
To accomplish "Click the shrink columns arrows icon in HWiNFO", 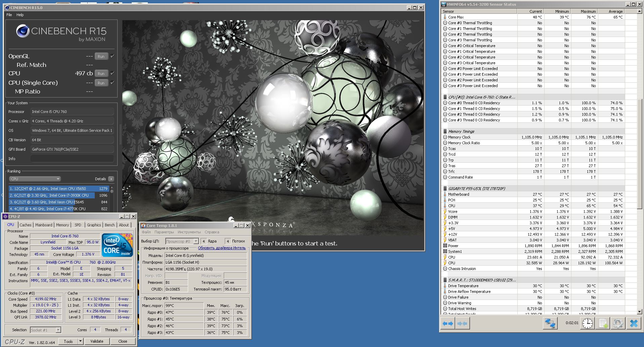I will [x=462, y=323].
